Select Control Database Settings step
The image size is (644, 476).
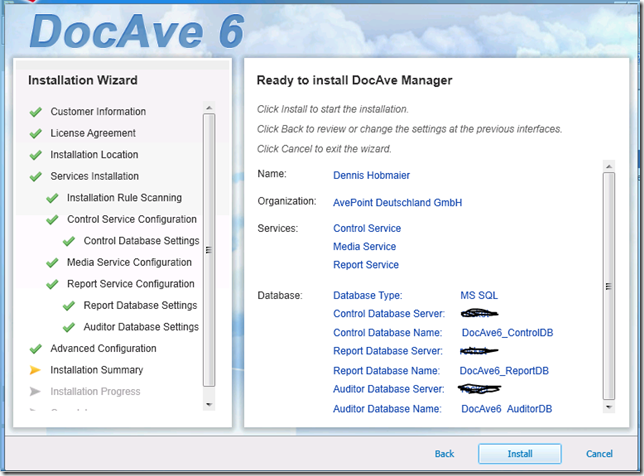141,241
